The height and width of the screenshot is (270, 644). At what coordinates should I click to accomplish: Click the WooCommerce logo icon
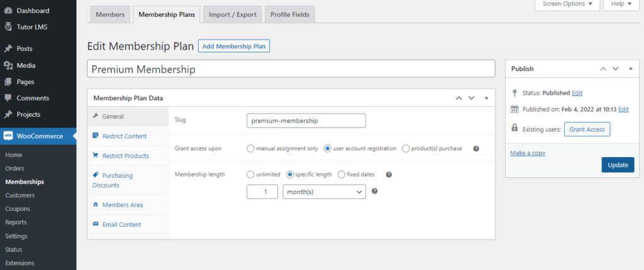click(x=8, y=136)
